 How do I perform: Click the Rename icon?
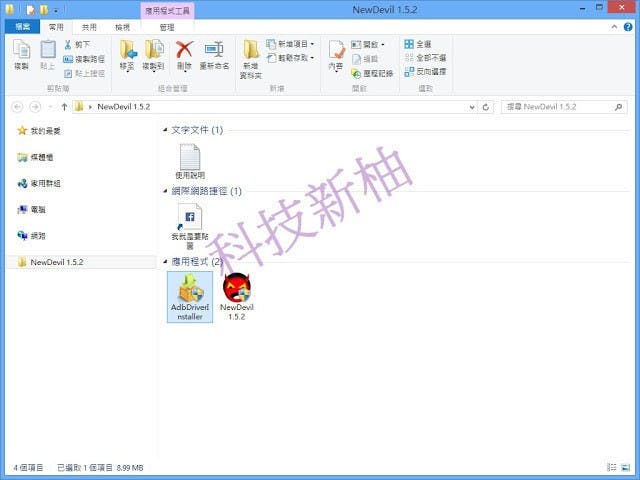(214, 50)
